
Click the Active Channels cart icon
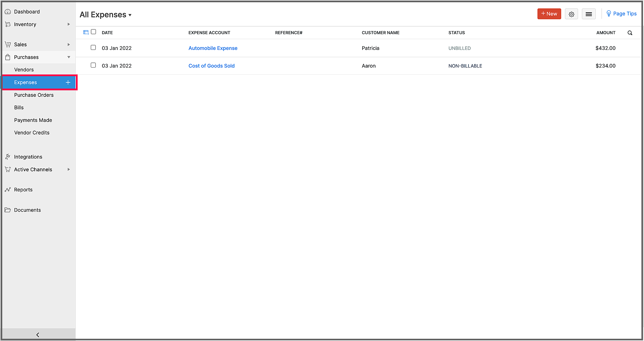tap(8, 170)
